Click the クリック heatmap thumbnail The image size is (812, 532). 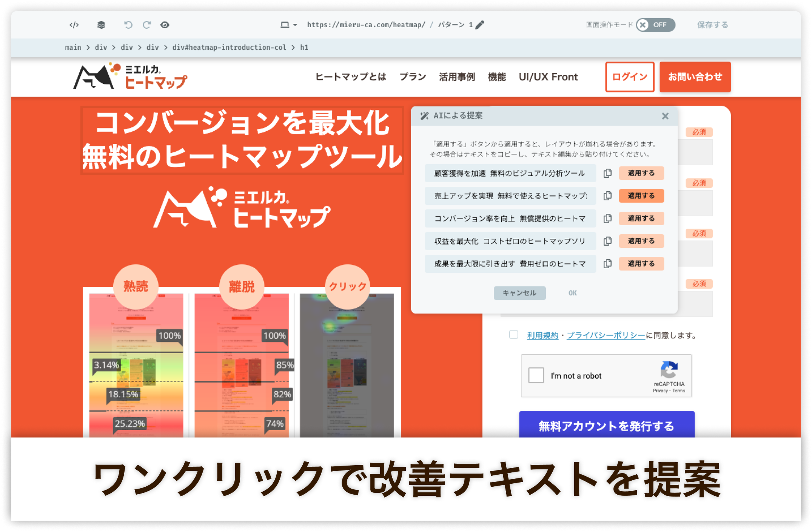[347, 365]
